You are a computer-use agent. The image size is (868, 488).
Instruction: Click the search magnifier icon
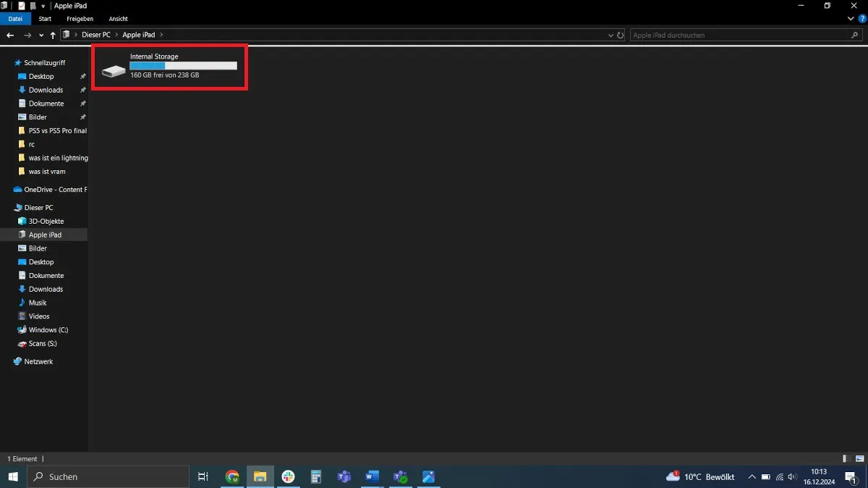click(855, 35)
